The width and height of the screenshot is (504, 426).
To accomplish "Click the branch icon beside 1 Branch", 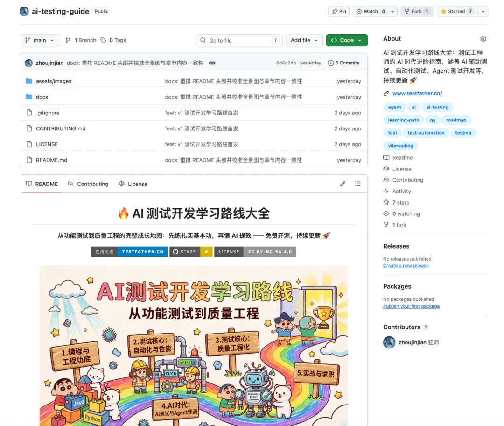I will [x=68, y=40].
